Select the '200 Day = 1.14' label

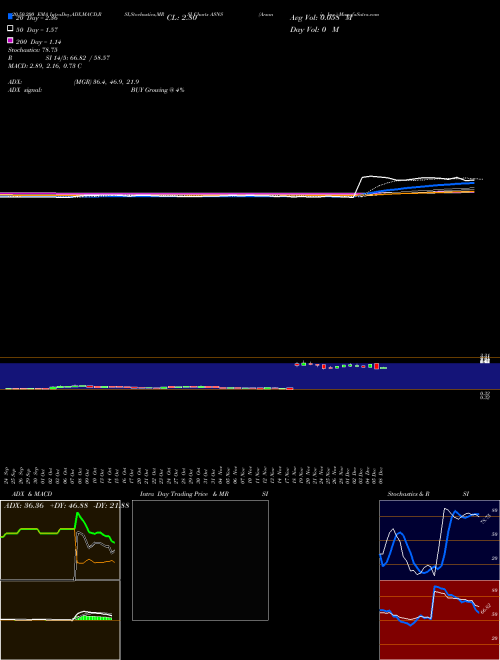point(38,42)
